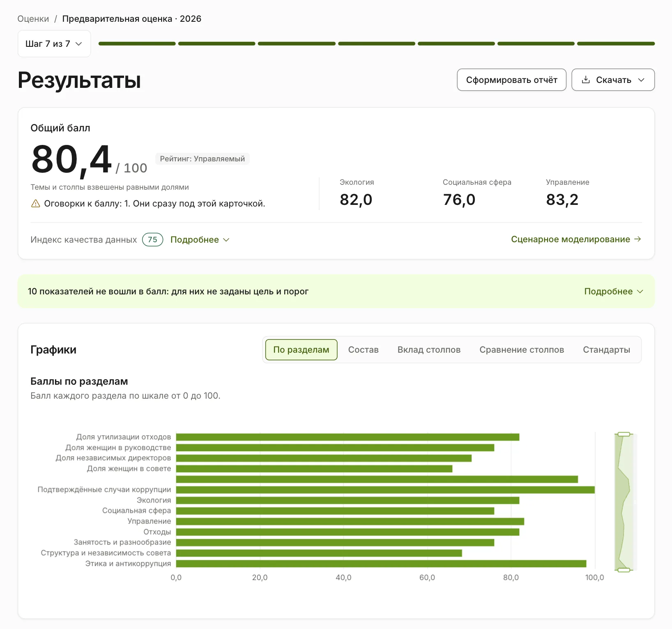Image resolution: width=672 pixels, height=629 pixels.
Task: Click the Управление score 83,2
Action: (x=562, y=200)
